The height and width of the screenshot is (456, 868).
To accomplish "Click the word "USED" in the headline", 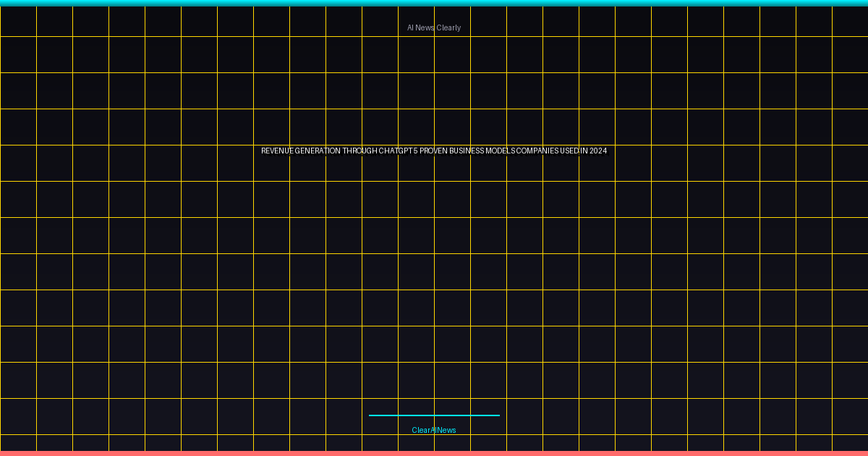I will [x=569, y=151].
